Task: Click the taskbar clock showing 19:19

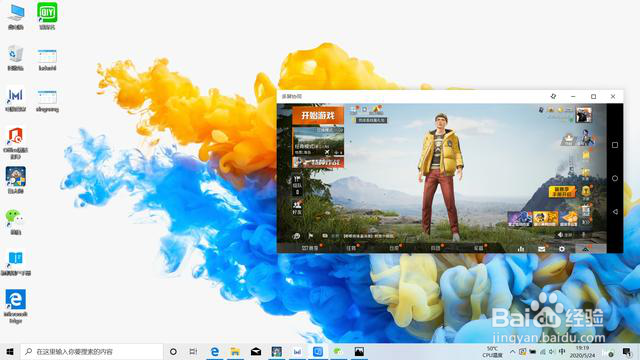Action: [582, 351]
